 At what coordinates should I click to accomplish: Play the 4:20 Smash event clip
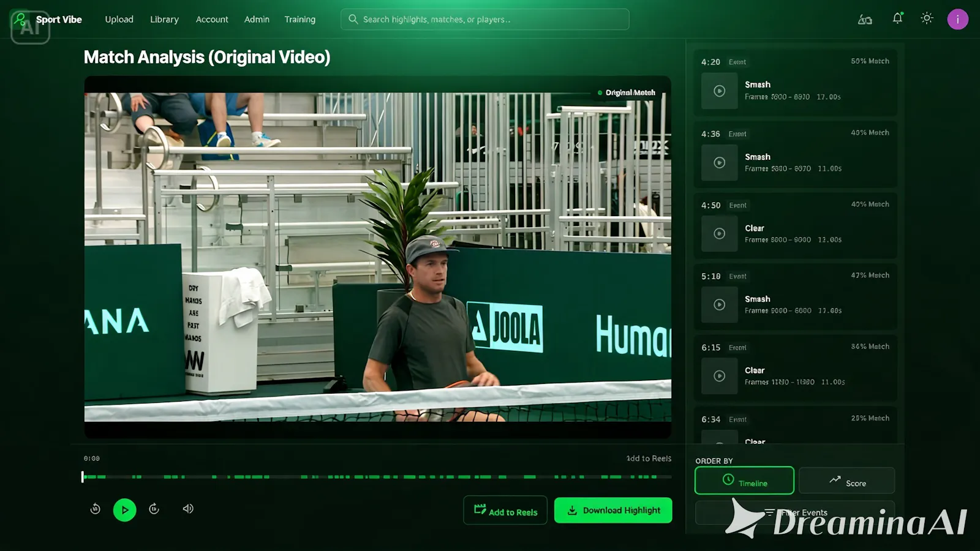pyautogui.click(x=720, y=91)
